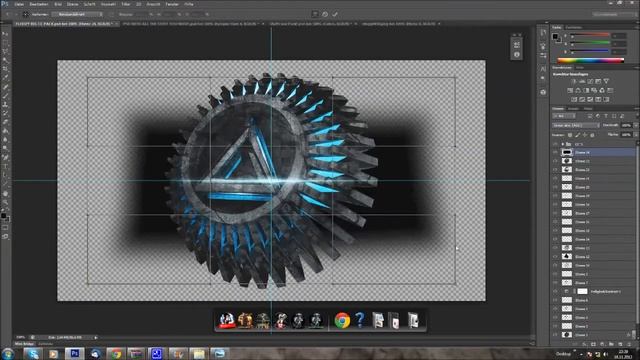Image resolution: width=640 pixels, height=360 pixels.
Task: Create a new layer via panel footer
Action: click(620, 344)
